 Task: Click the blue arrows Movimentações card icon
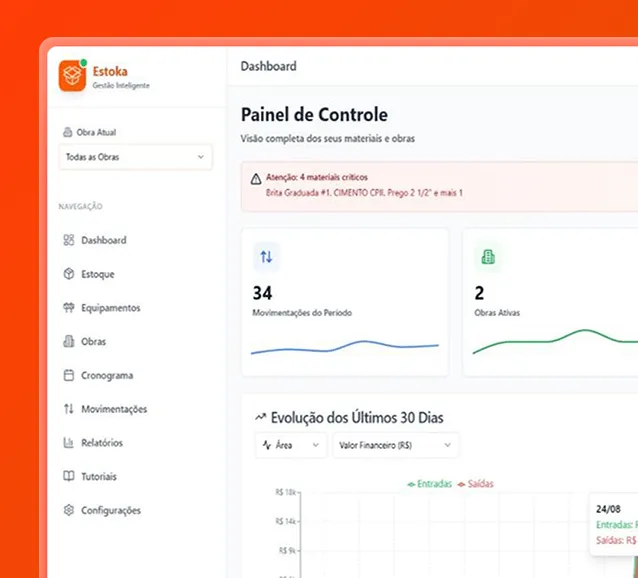click(266, 257)
